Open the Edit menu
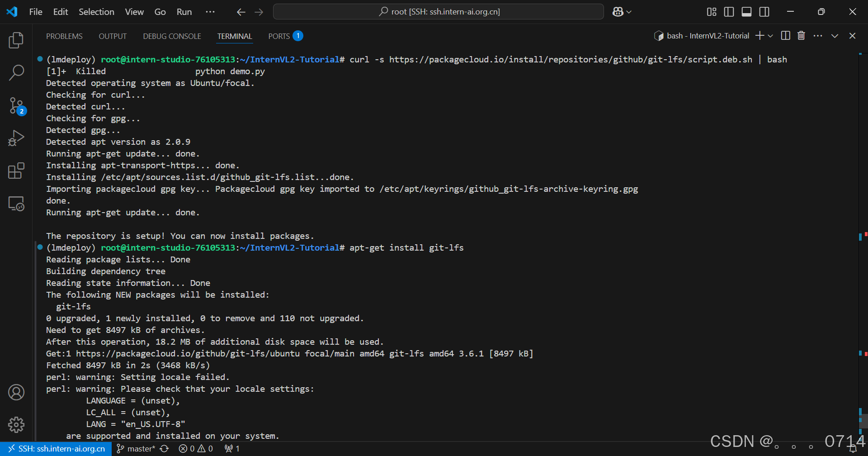 pyautogui.click(x=61, y=12)
